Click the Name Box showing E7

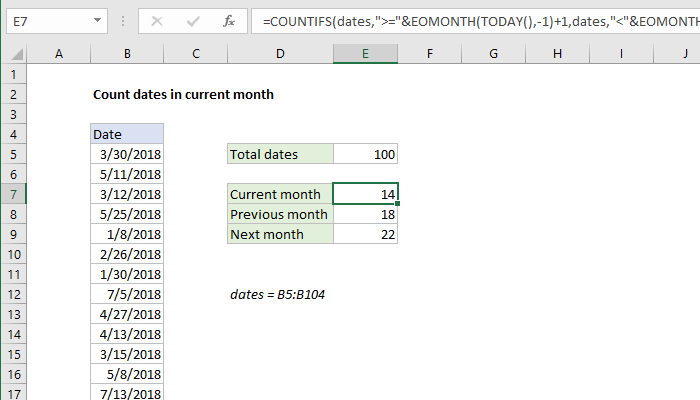(50, 20)
